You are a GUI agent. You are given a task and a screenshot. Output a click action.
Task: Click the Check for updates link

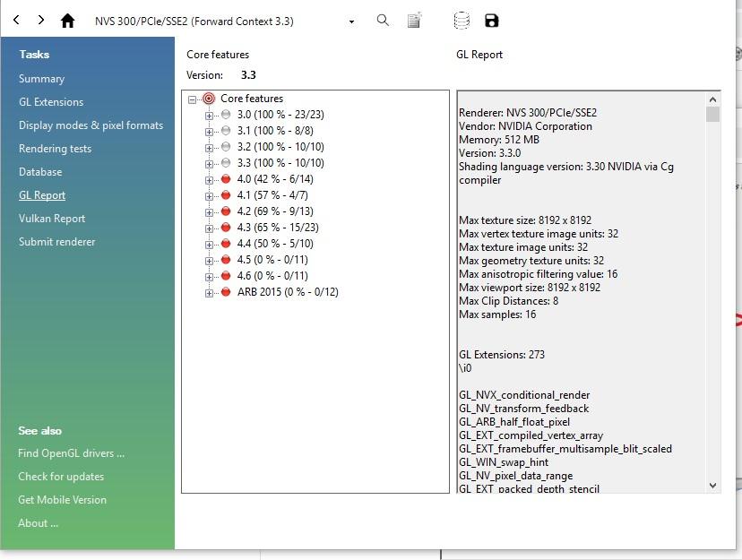pyautogui.click(x=61, y=477)
